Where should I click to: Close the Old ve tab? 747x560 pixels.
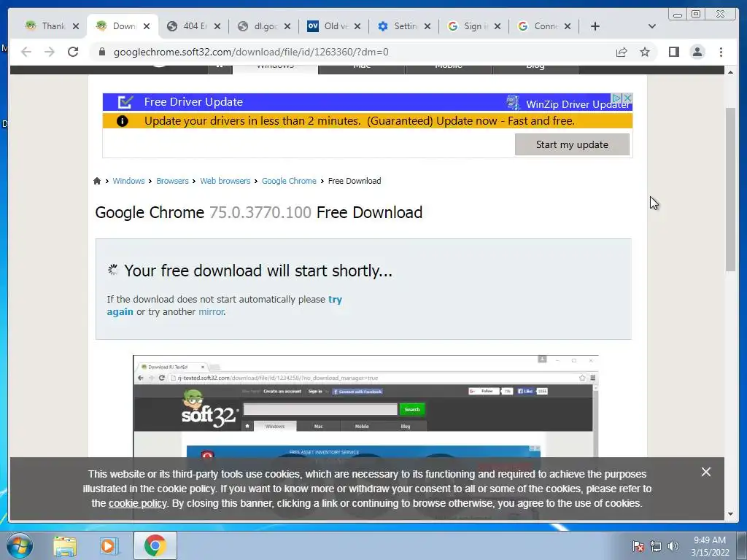(357, 26)
